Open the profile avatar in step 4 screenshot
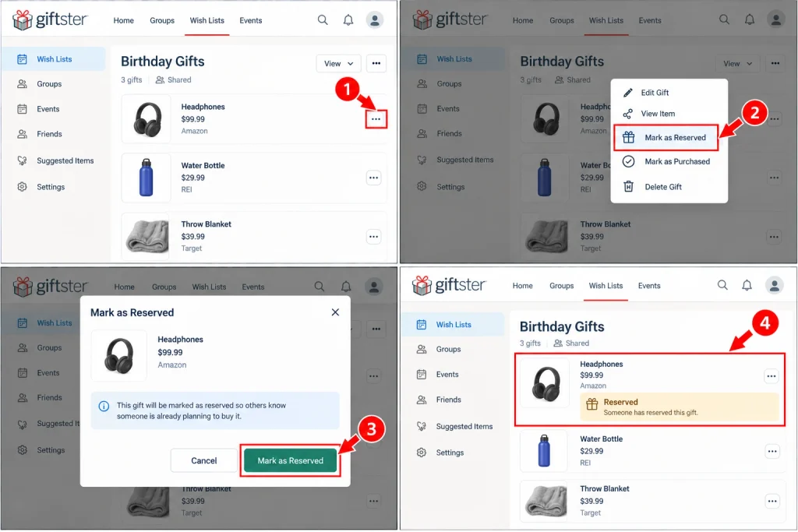This screenshot has height=532, width=798. [774, 285]
